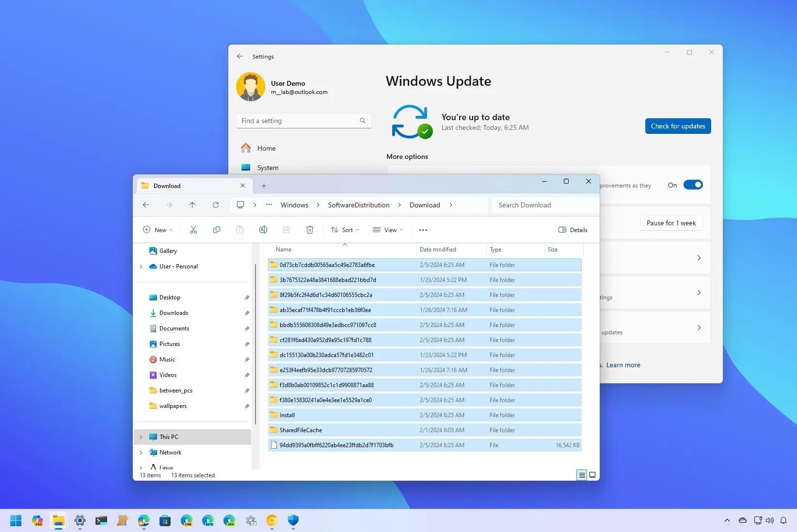Select the SharedFileCache folder row

pos(425,430)
